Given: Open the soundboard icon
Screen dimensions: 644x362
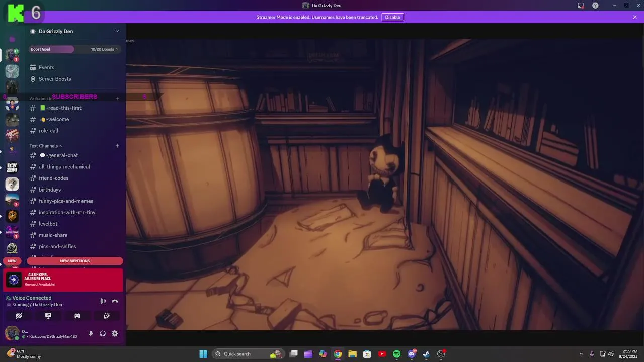Looking at the screenshot, I should (107, 316).
